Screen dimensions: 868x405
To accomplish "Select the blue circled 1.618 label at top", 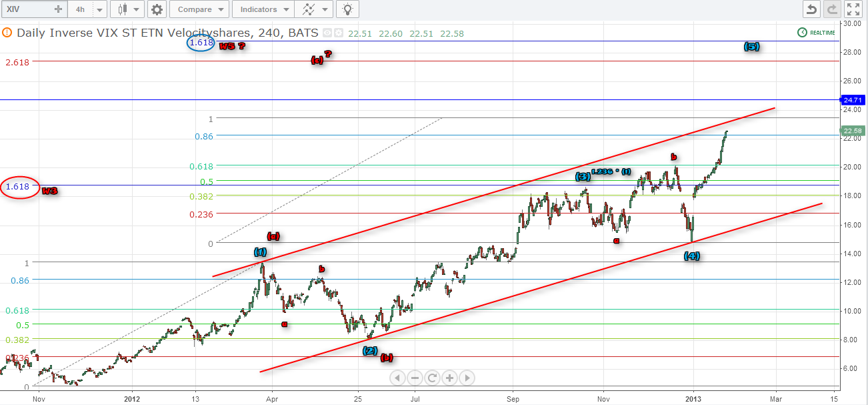I will [201, 43].
